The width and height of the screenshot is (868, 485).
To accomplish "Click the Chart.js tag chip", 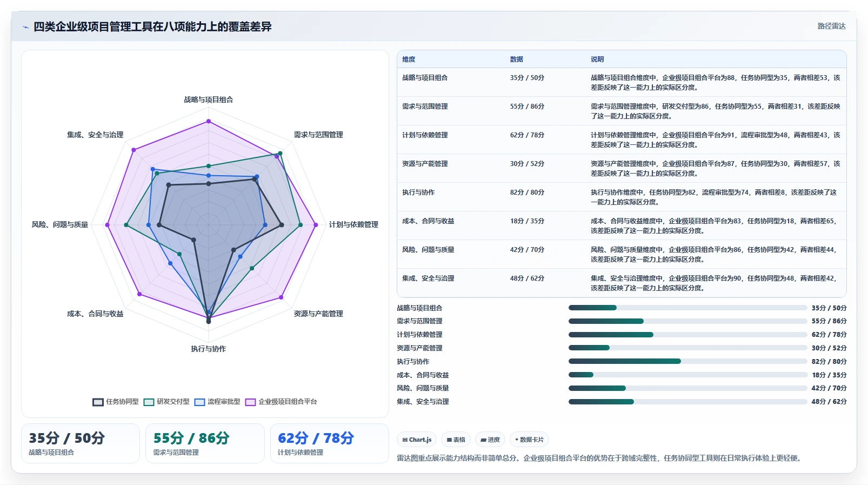I will (417, 440).
